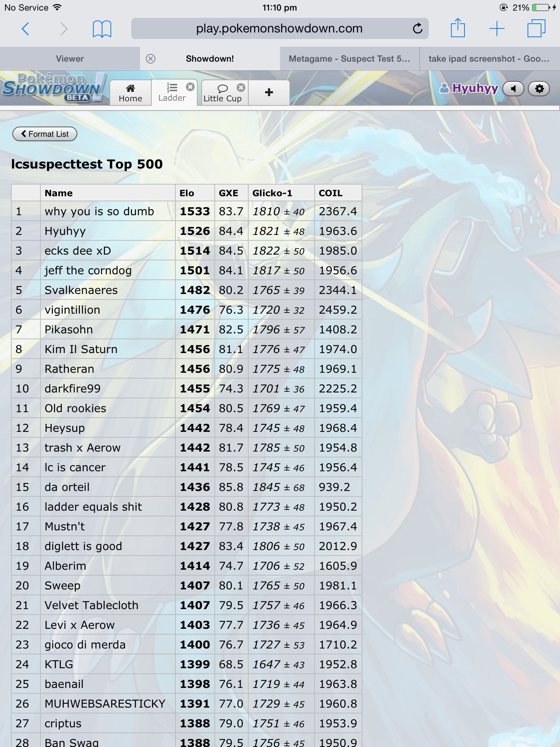
Task: Click the lcsuspecttest Top 500 heading
Action: [x=87, y=164]
